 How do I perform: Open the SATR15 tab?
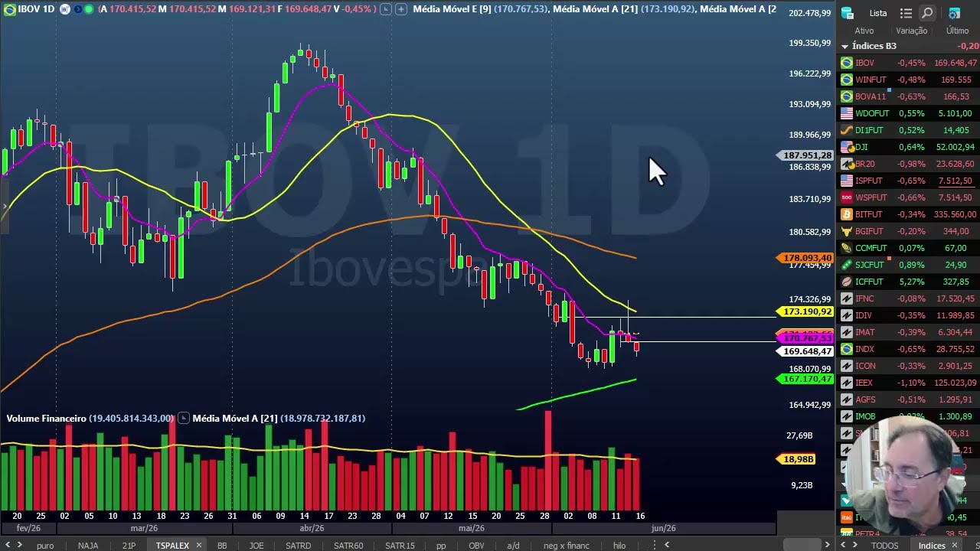point(400,546)
